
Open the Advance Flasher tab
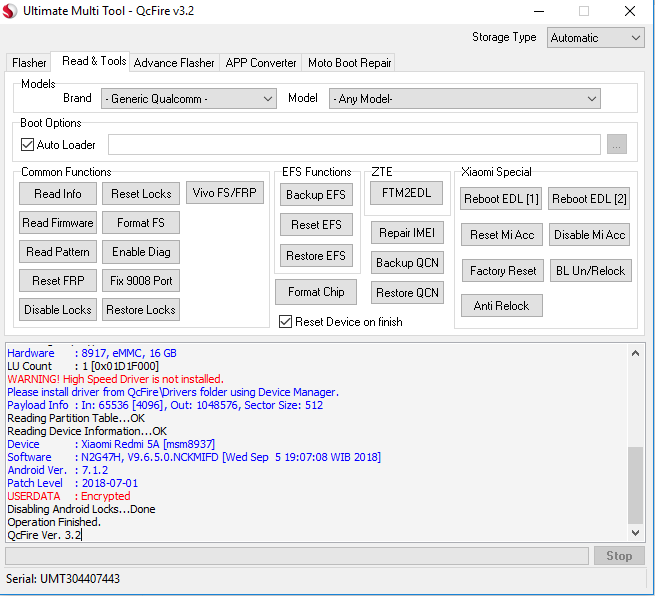[x=174, y=63]
